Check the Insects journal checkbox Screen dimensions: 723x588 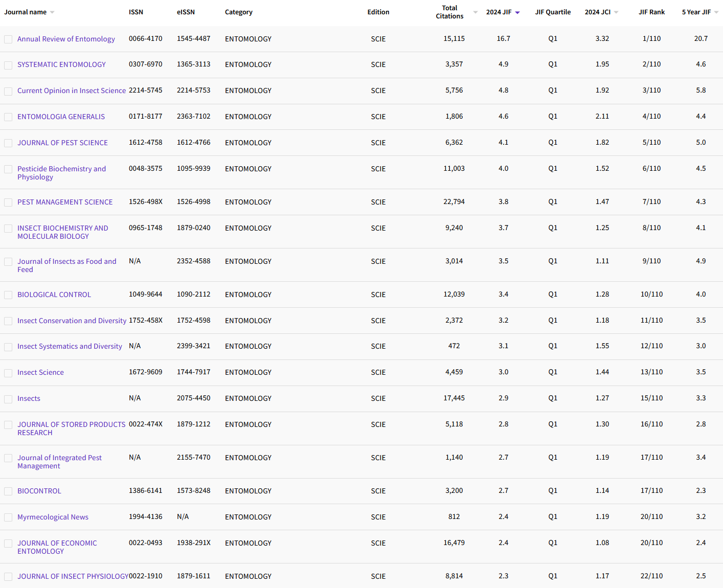[8, 399]
